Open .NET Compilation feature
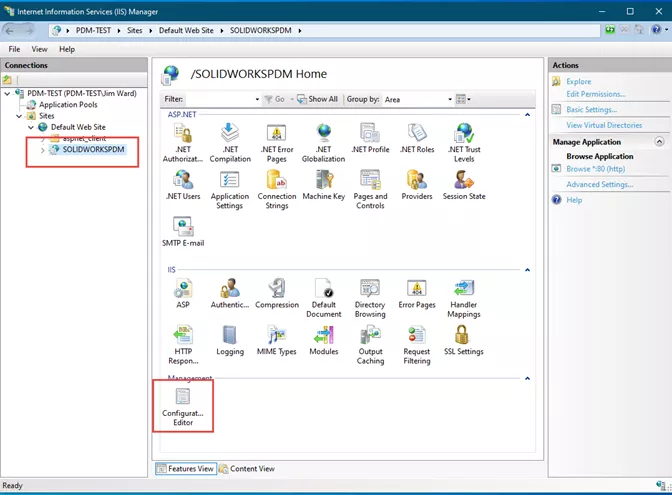Viewport: 672px width, 495px height. click(230, 142)
